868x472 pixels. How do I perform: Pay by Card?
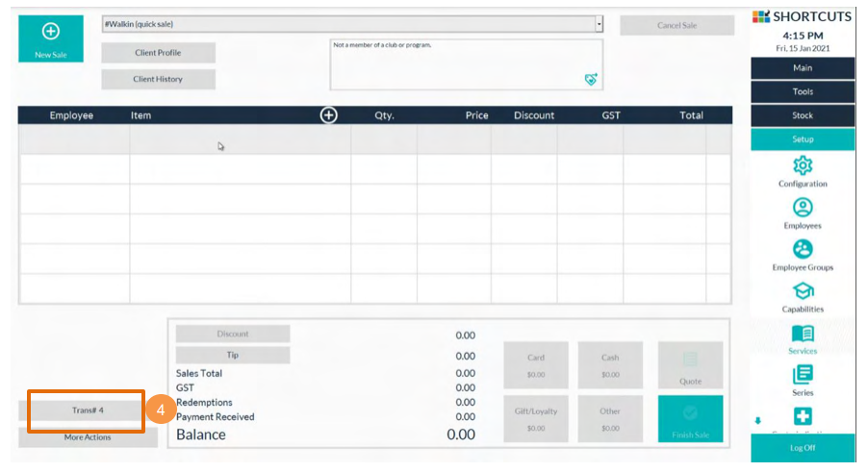[x=536, y=364]
